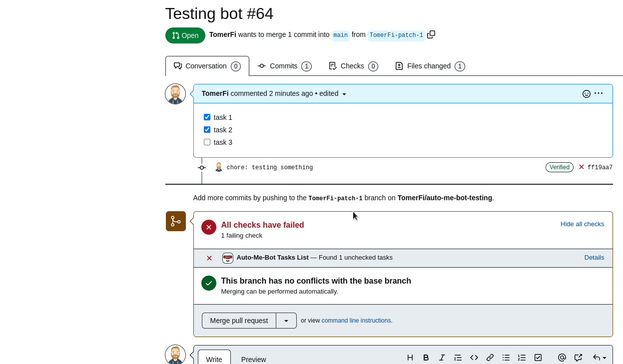Screen dimensions: 623x364
Task: Click TomerFi avatar beside the comment
Action: click(x=175, y=94)
